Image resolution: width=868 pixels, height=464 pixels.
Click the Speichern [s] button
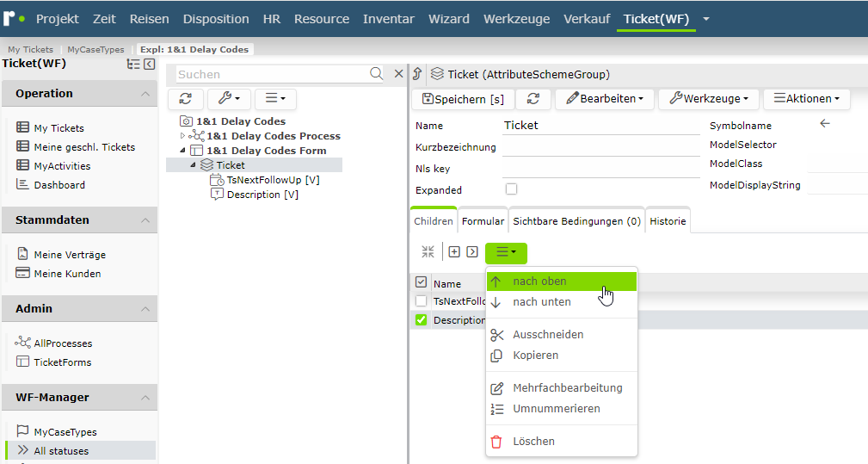pos(463,99)
